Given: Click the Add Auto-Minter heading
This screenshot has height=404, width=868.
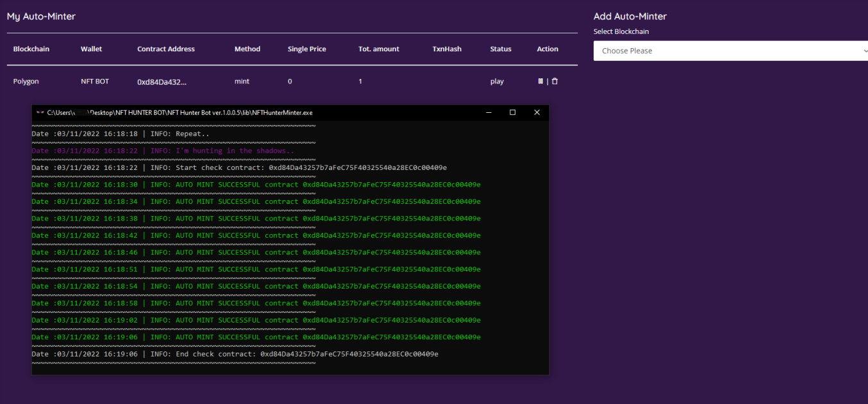Looking at the screenshot, I should point(630,16).
